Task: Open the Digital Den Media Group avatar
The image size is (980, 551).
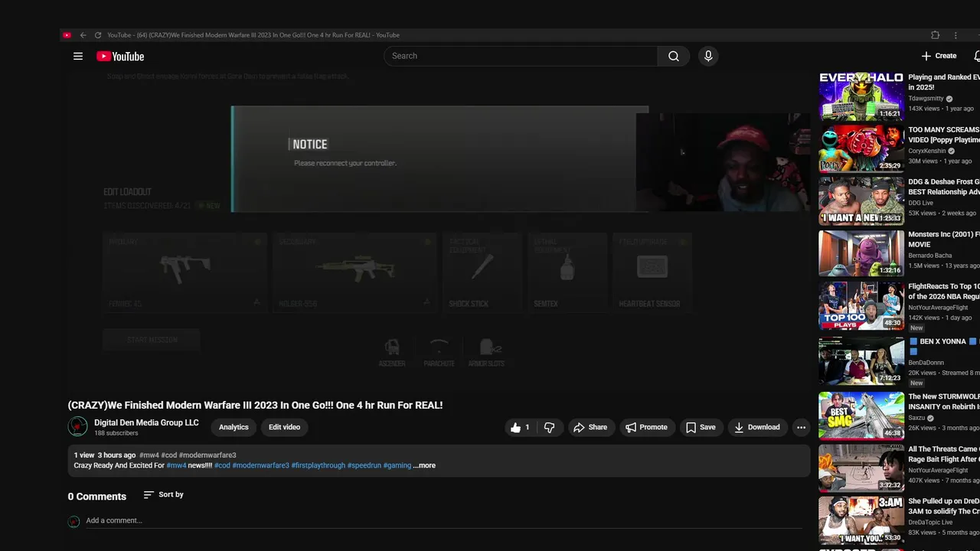Action: (77, 426)
